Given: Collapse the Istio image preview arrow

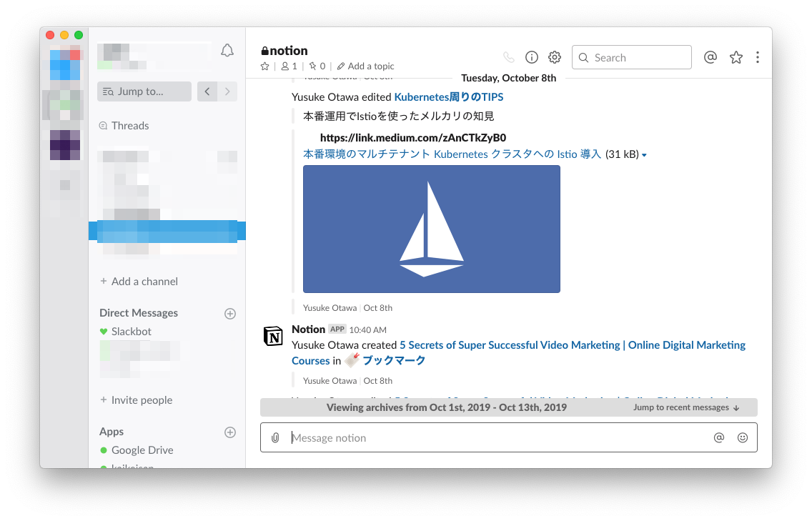Looking at the screenshot, I should click(x=644, y=155).
